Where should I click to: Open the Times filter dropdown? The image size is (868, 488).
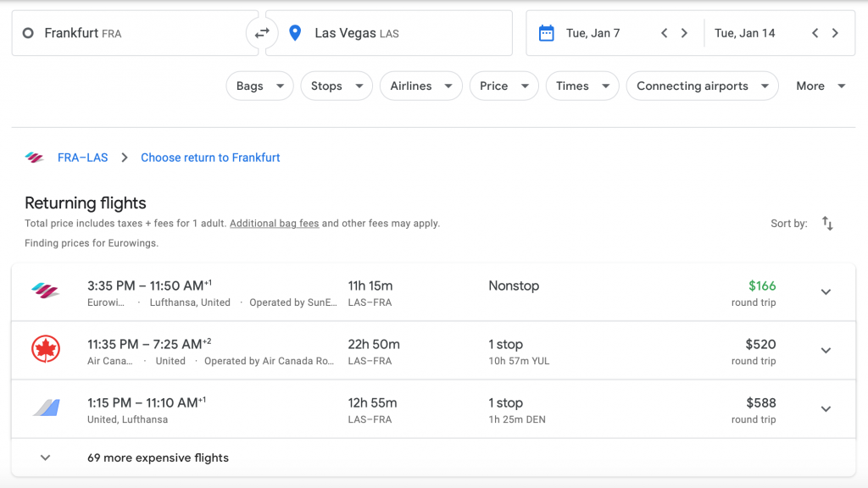pyautogui.click(x=581, y=86)
